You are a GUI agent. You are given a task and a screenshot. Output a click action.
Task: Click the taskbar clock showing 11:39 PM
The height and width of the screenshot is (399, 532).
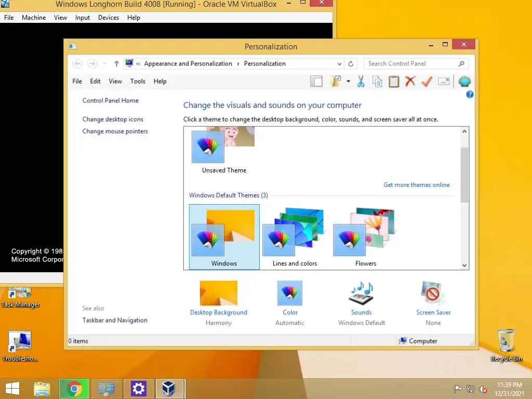[510, 389]
